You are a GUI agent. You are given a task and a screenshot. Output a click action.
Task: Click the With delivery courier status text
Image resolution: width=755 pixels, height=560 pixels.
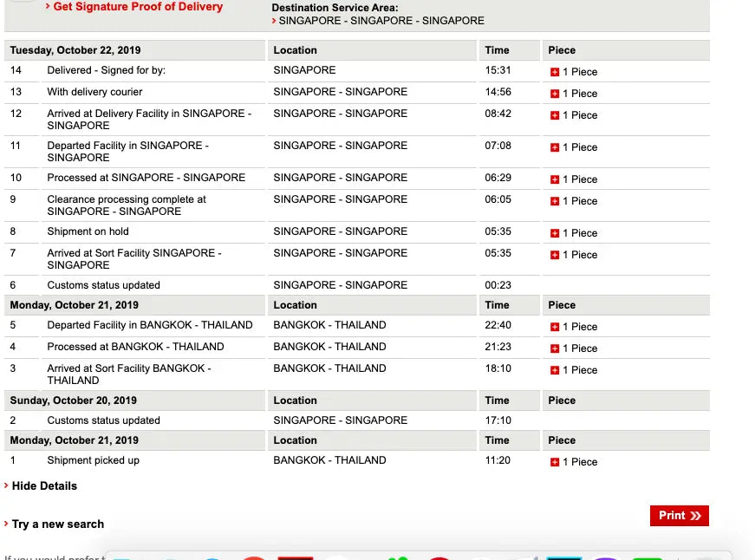94,92
